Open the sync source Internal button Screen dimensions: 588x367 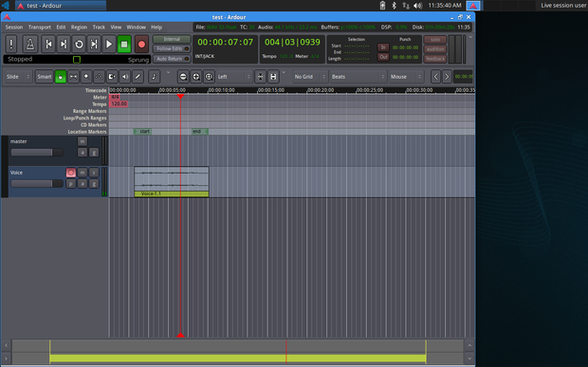(172, 39)
